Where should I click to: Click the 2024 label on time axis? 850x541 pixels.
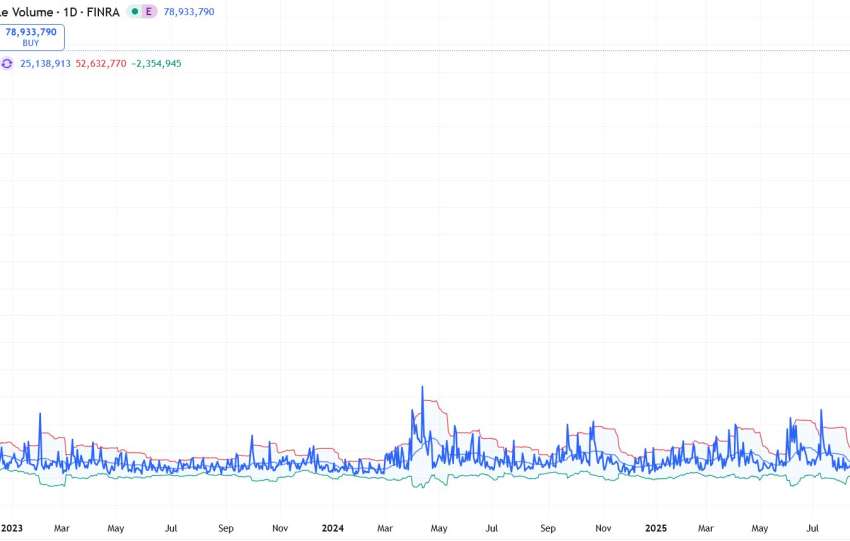coord(333,527)
